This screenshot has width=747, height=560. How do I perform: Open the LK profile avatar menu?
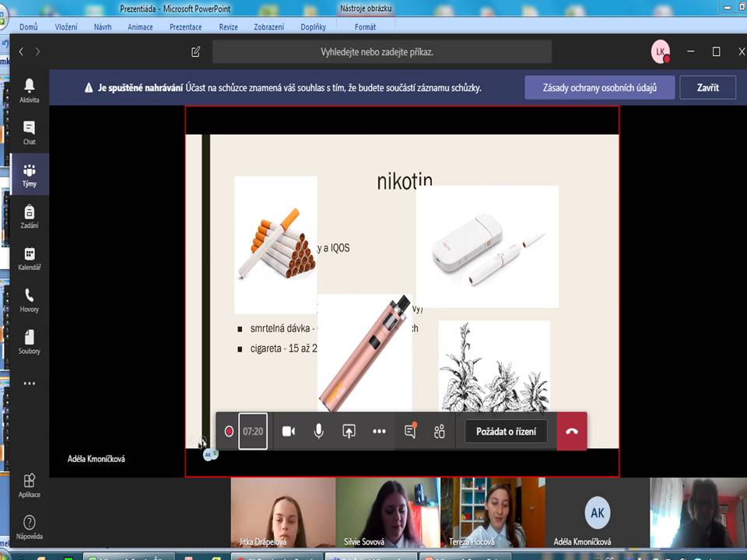click(660, 51)
